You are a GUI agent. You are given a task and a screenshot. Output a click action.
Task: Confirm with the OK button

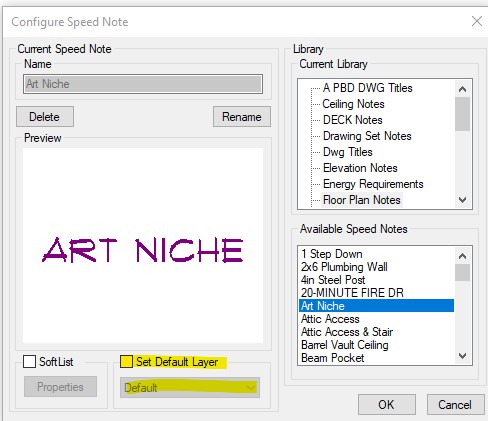387,404
